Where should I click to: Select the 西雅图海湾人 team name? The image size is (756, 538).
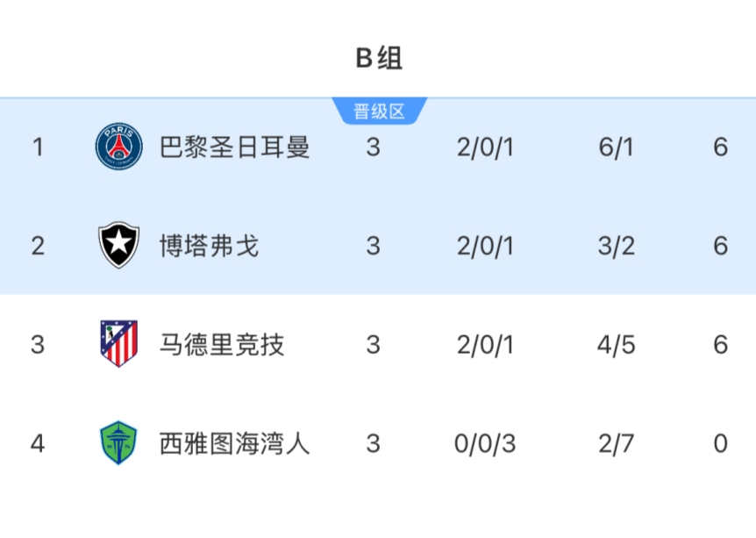(235, 443)
